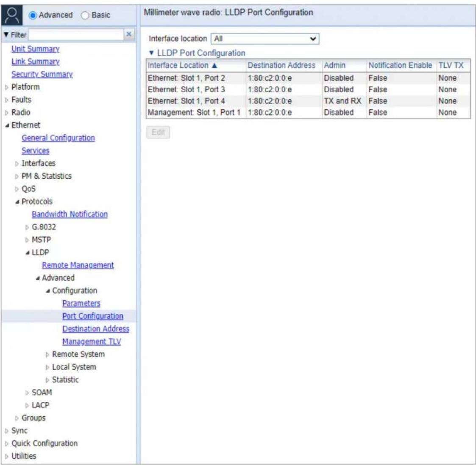The height and width of the screenshot is (465, 476).
Task: Open the Remote Management link
Action: 78,266
